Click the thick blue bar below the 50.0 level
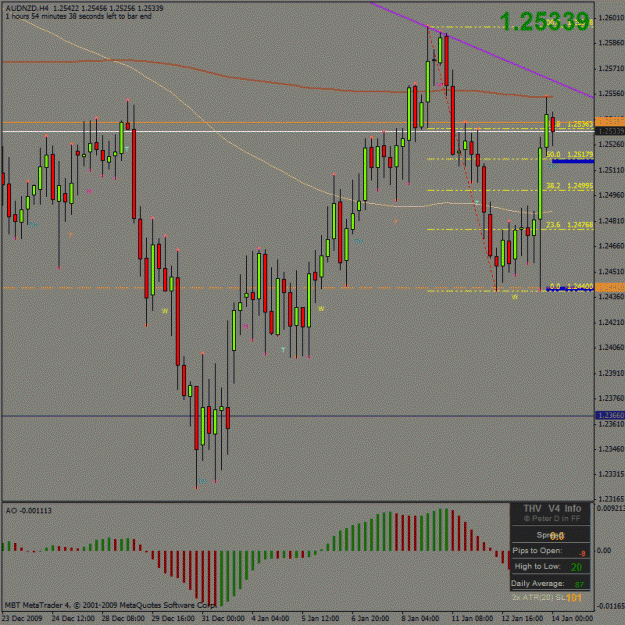The height and width of the screenshot is (625, 625). point(573,161)
